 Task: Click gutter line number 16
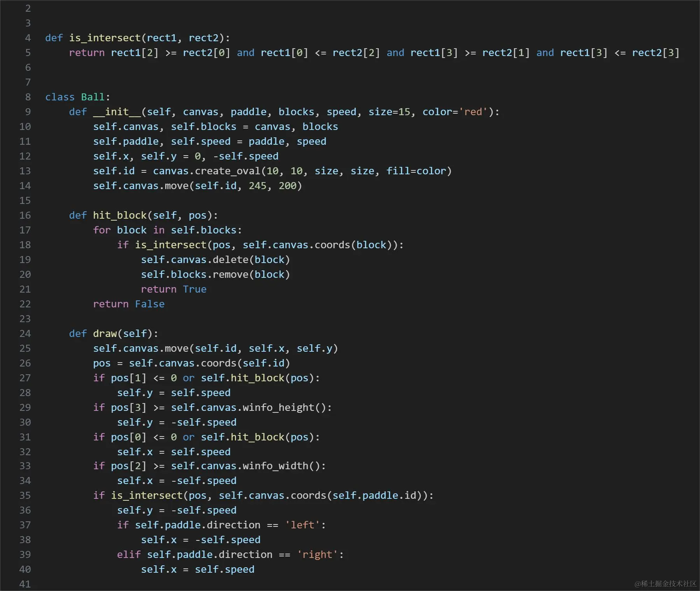click(25, 216)
